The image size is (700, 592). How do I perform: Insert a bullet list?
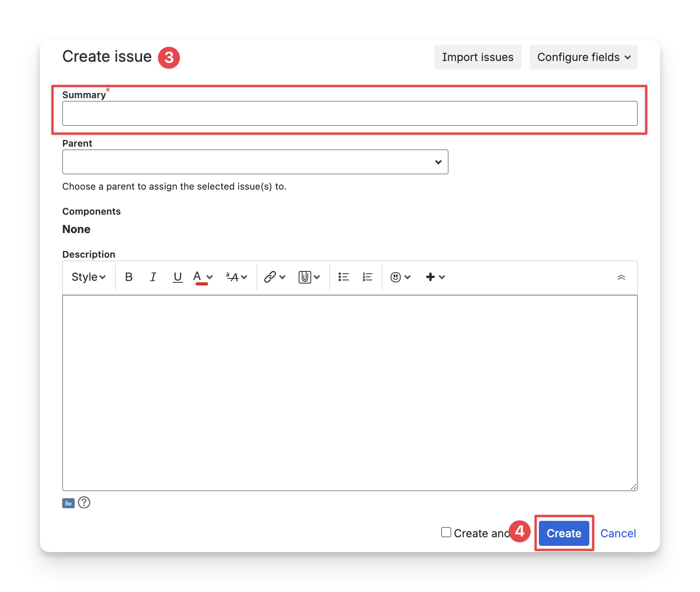[343, 277]
